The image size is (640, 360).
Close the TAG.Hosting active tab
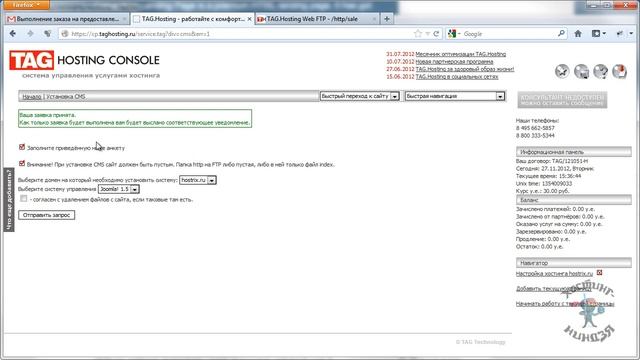click(249, 19)
